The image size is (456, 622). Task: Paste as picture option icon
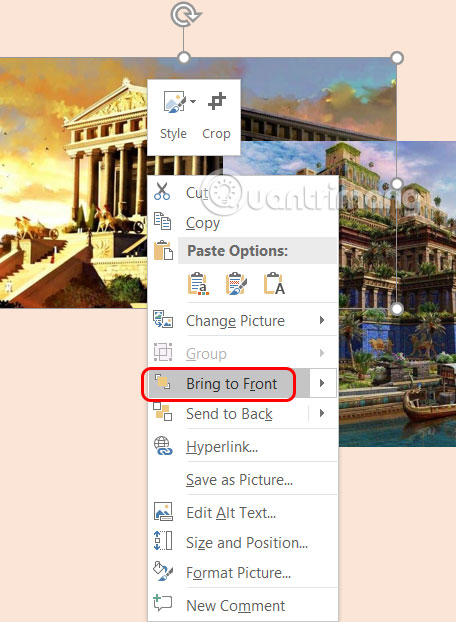tap(236, 284)
